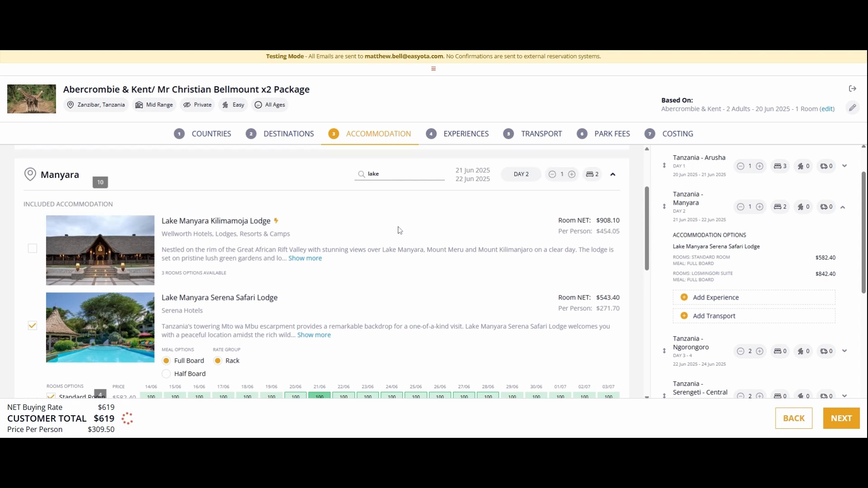
Task: Decrease nights for Tanzania - Manyara sidebar
Action: click(x=741, y=207)
